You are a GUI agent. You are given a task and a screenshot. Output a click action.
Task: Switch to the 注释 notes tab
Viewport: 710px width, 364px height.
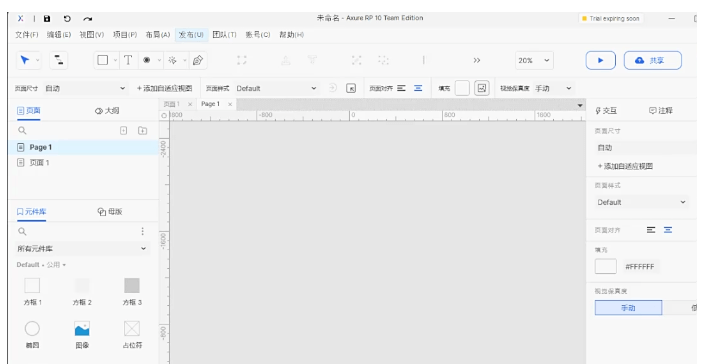[661, 110]
